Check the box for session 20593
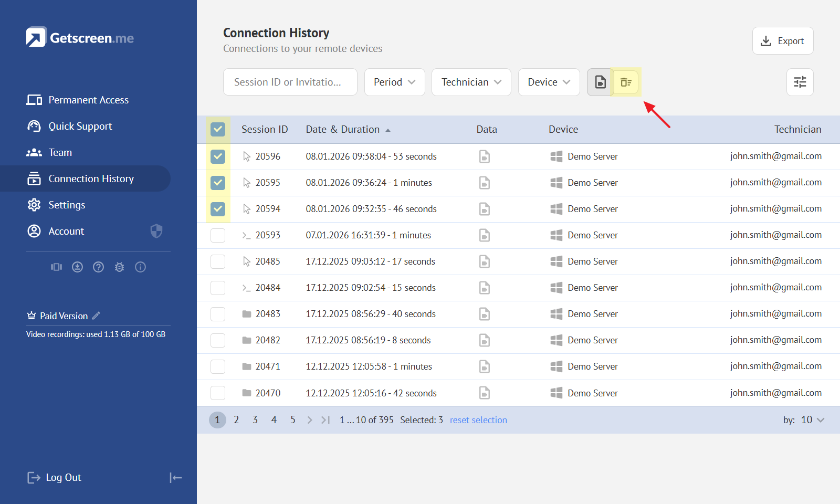The height and width of the screenshot is (504, 840). tap(218, 235)
